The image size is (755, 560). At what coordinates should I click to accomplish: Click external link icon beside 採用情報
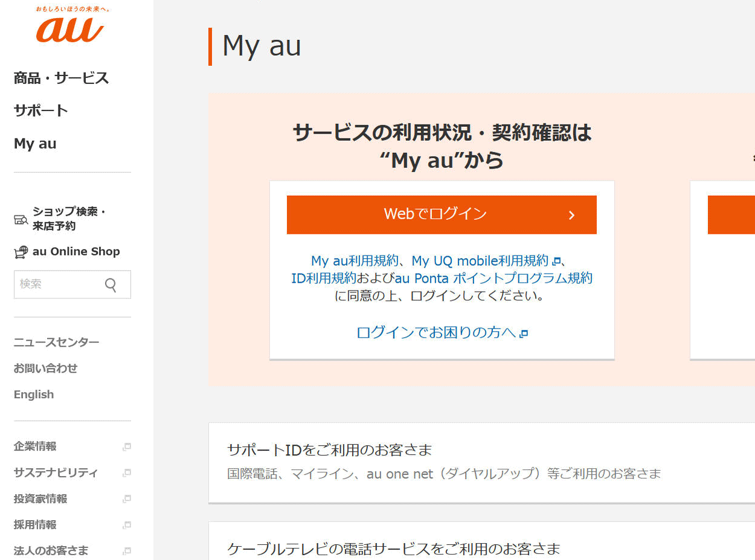coord(126,526)
